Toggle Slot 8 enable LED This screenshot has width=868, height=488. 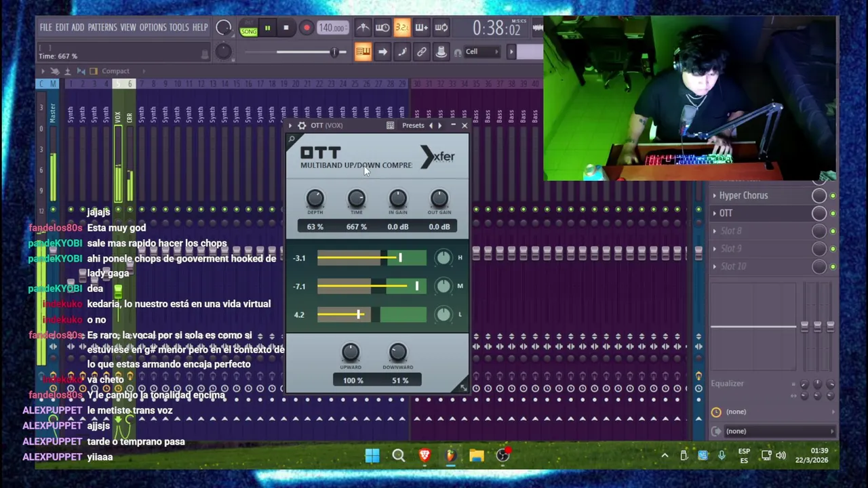coord(833,231)
